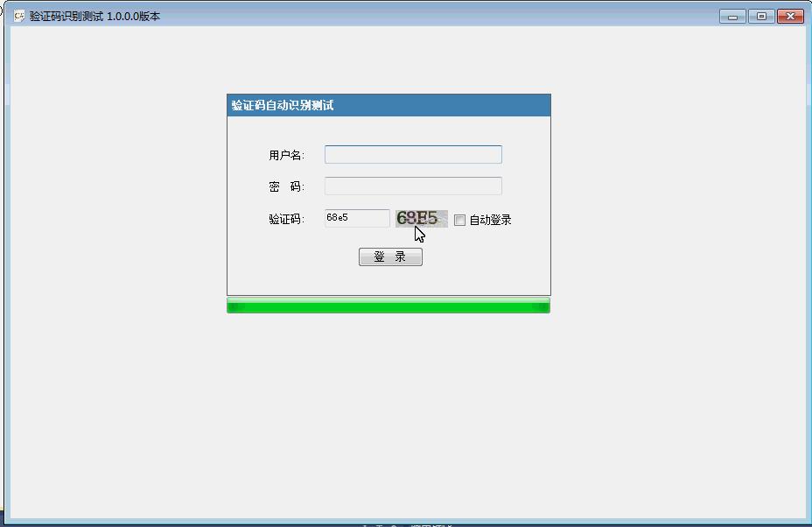Focus the 用户名 input field
This screenshot has width=812, height=527.
pos(413,155)
